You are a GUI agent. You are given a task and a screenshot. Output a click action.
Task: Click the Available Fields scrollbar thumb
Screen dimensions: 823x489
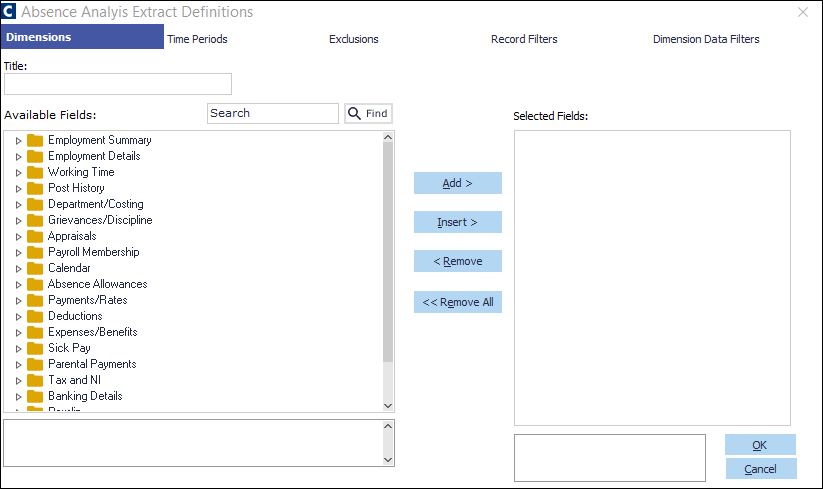click(x=388, y=252)
